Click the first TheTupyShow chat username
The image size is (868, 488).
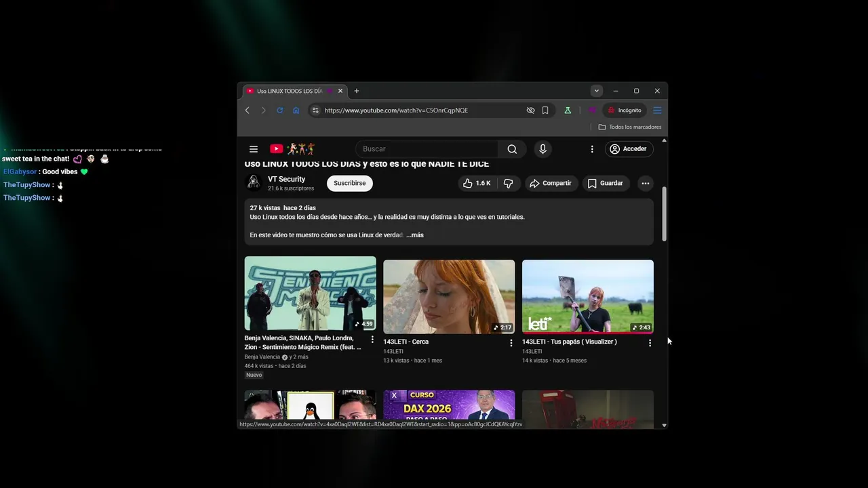click(27, 185)
